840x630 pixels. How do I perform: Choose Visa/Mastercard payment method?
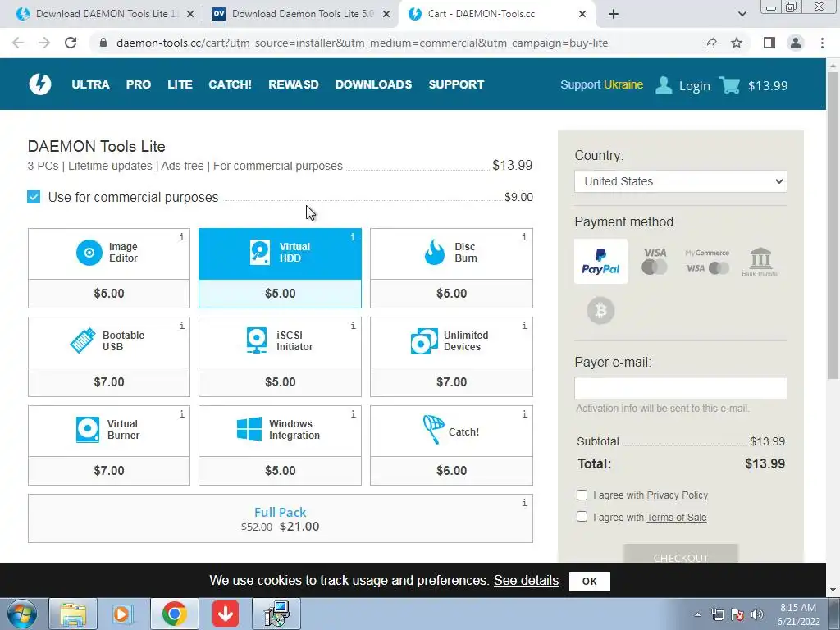pos(654,262)
